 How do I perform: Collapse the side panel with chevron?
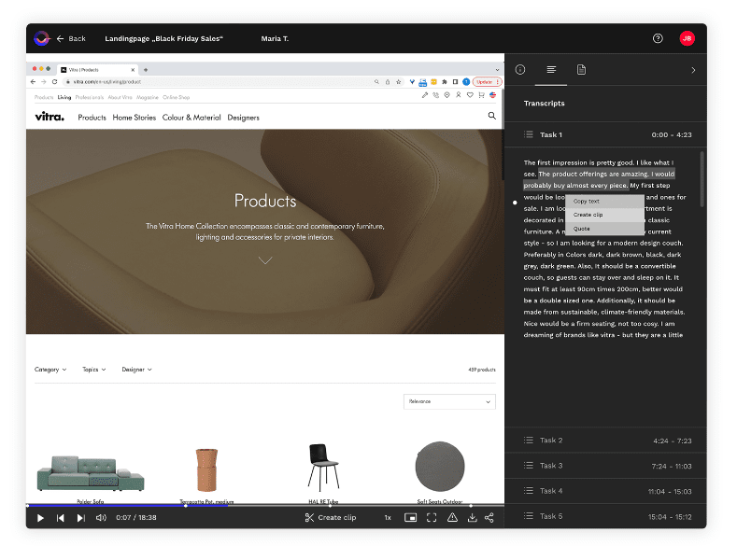point(692,70)
